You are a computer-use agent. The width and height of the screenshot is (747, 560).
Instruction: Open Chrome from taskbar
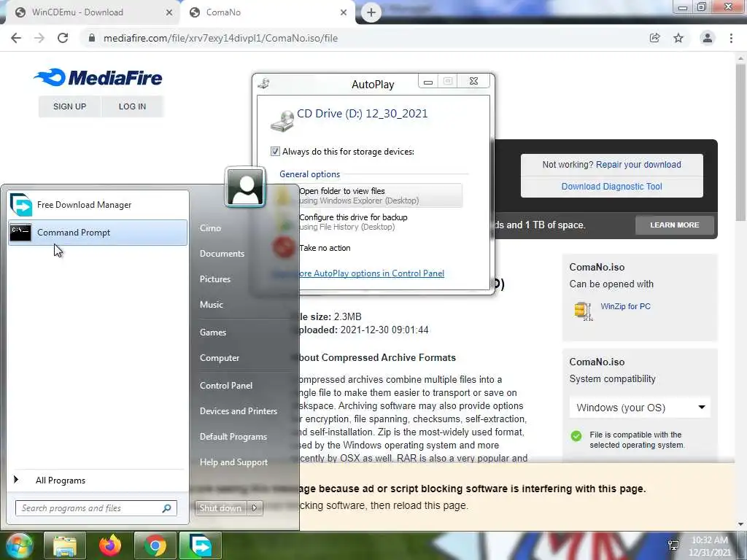click(155, 545)
